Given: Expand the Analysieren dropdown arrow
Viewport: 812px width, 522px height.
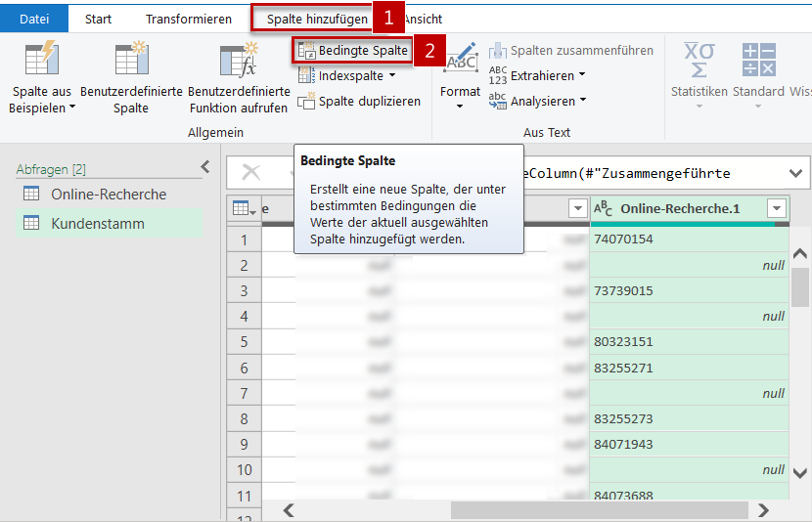Looking at the screenshot, I should click(x=583, y=100).
